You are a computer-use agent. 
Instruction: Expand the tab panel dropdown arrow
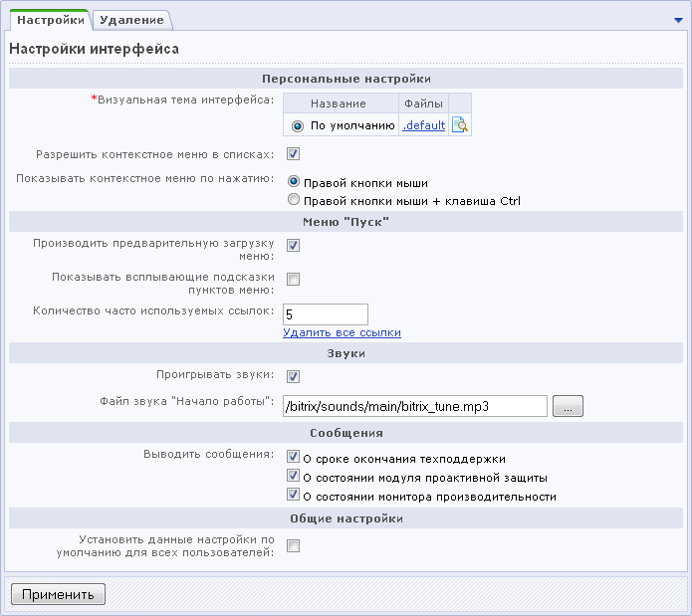coord(678,20)
